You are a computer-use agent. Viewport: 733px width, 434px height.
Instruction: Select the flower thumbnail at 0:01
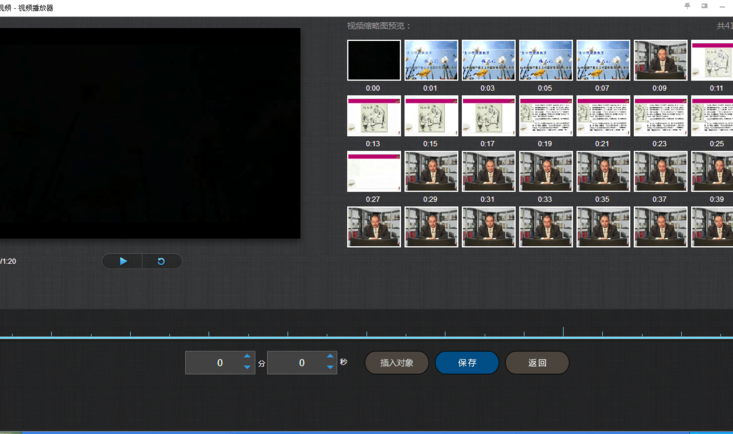pyautogui.click(x=431, y=61)
